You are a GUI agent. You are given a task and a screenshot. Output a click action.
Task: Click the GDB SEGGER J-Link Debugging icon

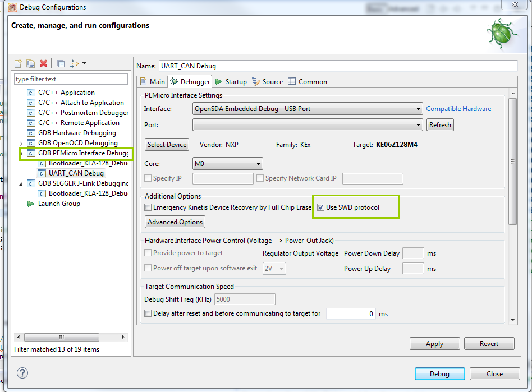[x=31, y=183]
